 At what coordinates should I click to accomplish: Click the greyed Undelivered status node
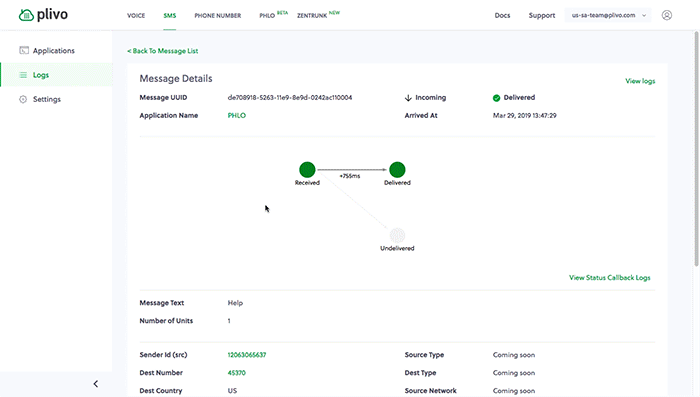(397, 235)
